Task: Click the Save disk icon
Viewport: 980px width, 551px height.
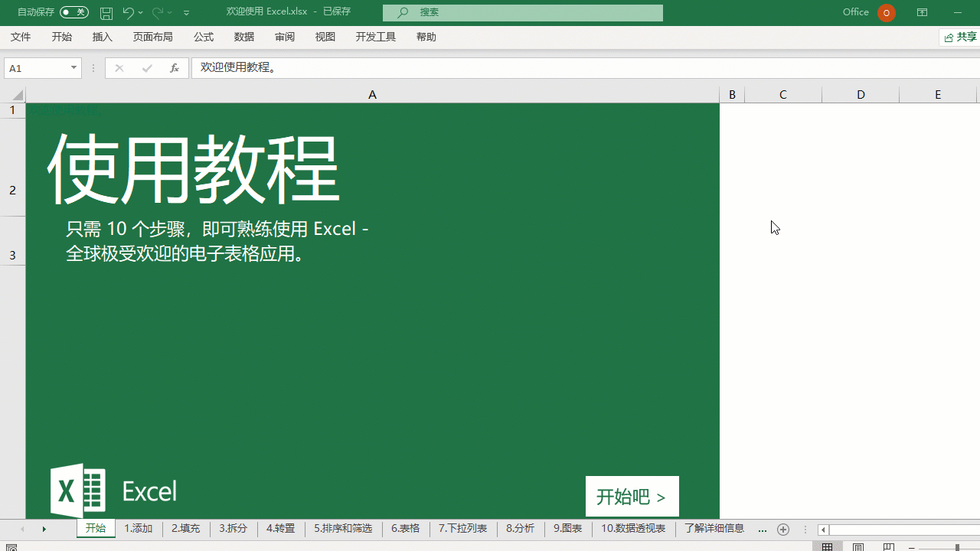Action: (106, 12)
